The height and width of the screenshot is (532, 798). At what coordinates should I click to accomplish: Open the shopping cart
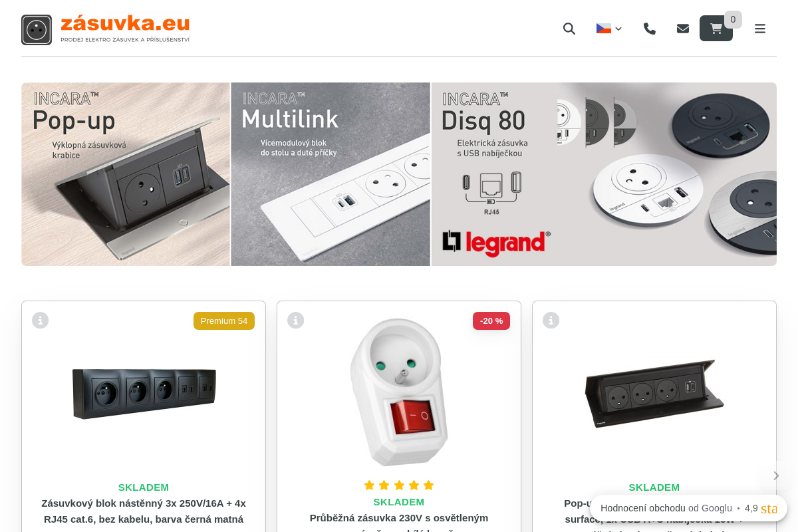pyautogui.click(x=716, y=29)
